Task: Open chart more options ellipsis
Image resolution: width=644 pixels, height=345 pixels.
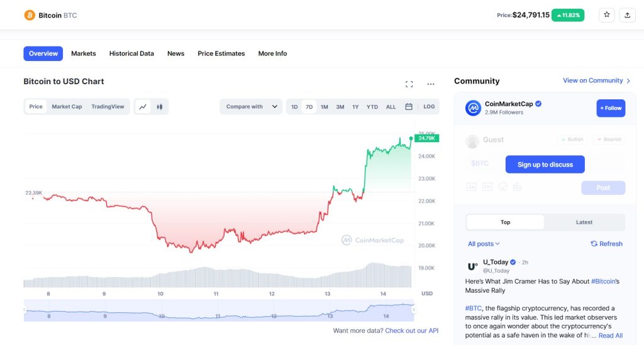Action: click(430, 84)
